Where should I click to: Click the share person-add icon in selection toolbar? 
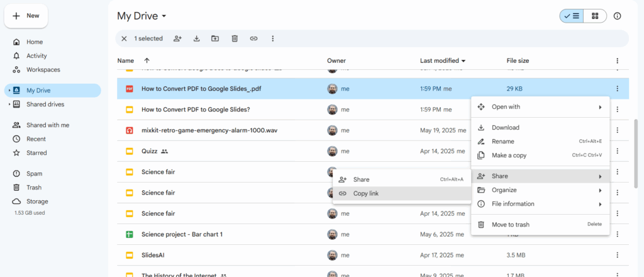tap(177, 38)
